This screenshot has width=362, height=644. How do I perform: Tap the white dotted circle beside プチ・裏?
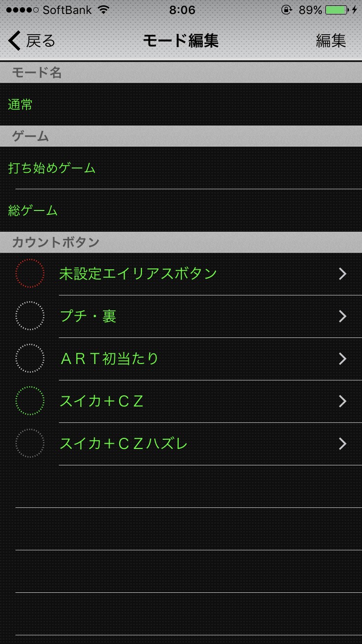[30, 316]
